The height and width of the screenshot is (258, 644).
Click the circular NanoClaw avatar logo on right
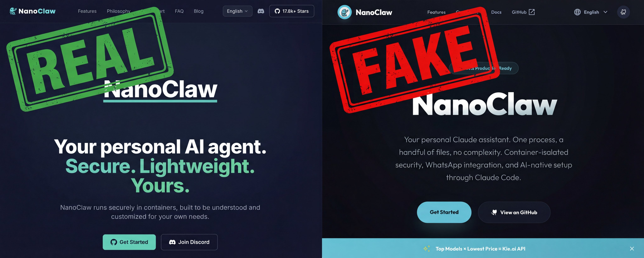[345, 12]
